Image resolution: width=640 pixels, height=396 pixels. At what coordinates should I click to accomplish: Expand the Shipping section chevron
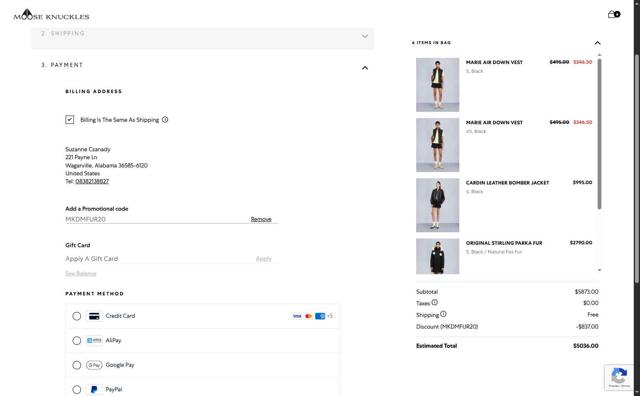(365, 36)
